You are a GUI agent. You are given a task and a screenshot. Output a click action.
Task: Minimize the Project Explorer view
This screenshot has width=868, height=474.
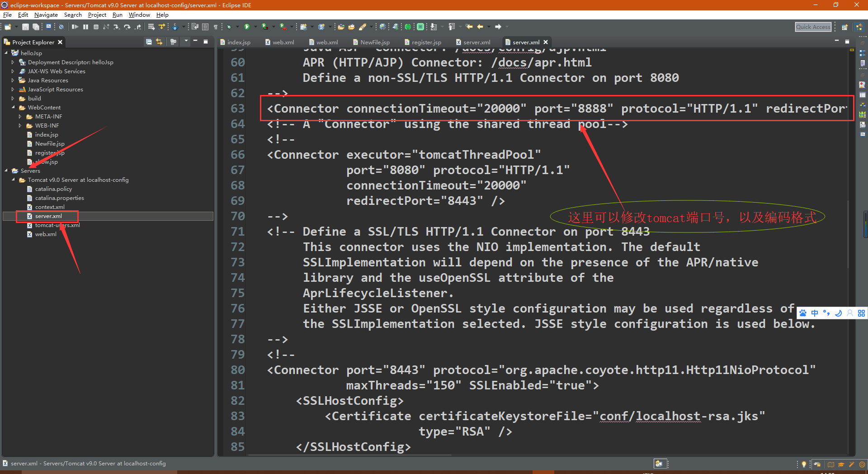tap(195, 41)
